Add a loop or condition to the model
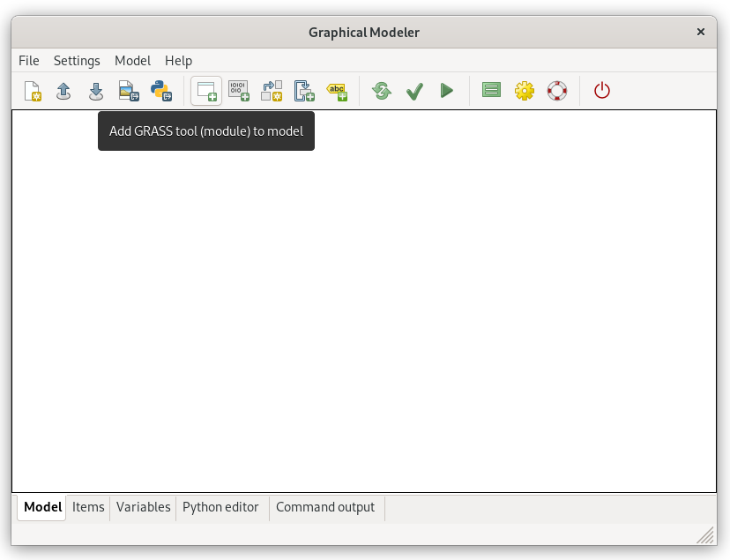730x560 pixels. coord(304,91)
